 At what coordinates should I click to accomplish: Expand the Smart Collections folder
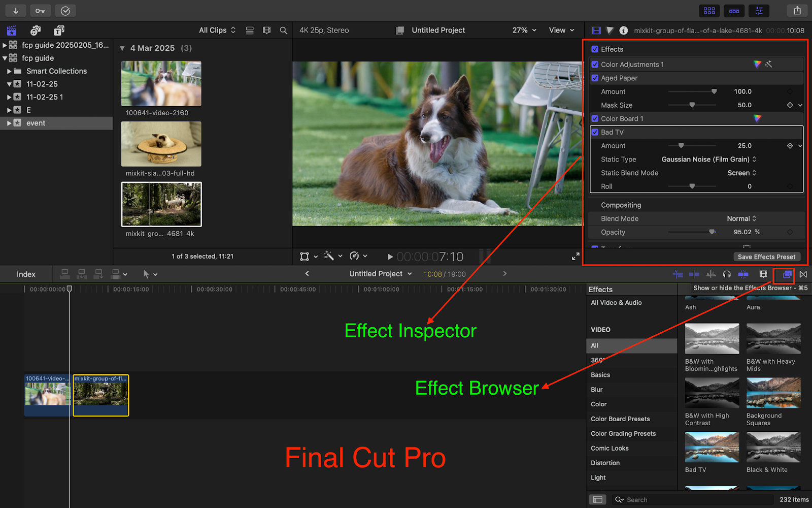9,71
